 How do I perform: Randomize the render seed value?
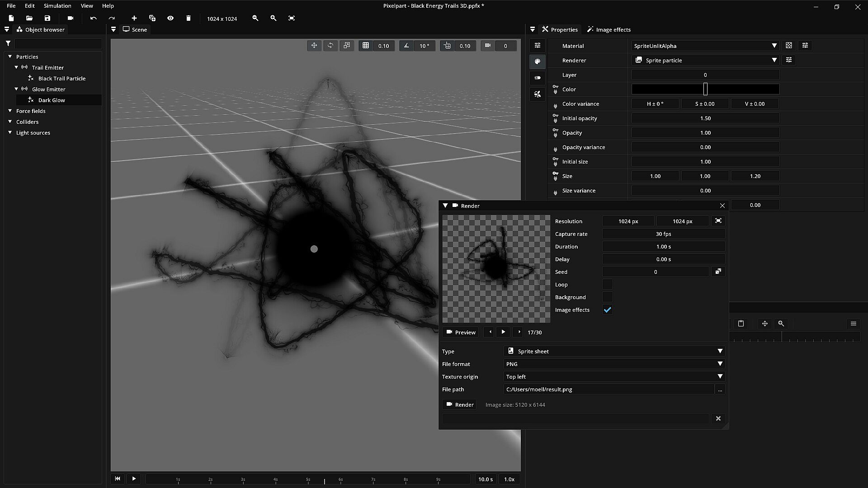pyautogui.click(x=718, y=272)
